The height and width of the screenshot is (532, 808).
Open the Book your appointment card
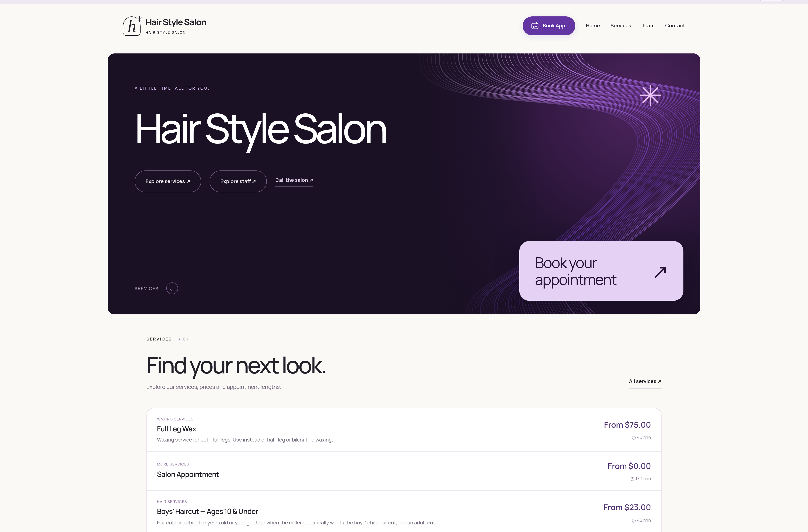click(601, 271)
